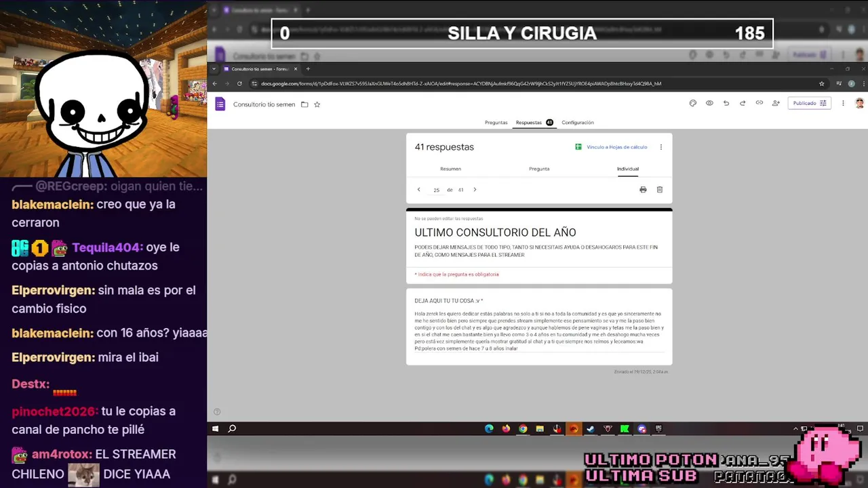Open Chrome media control icon
The height and width of the screenshot is (488, 868).
tap(839, 83)
